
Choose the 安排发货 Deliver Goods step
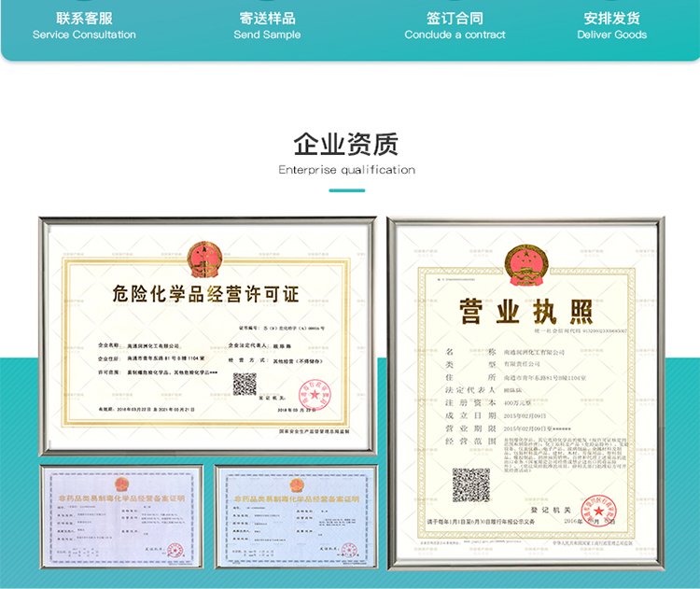[611, 26]
